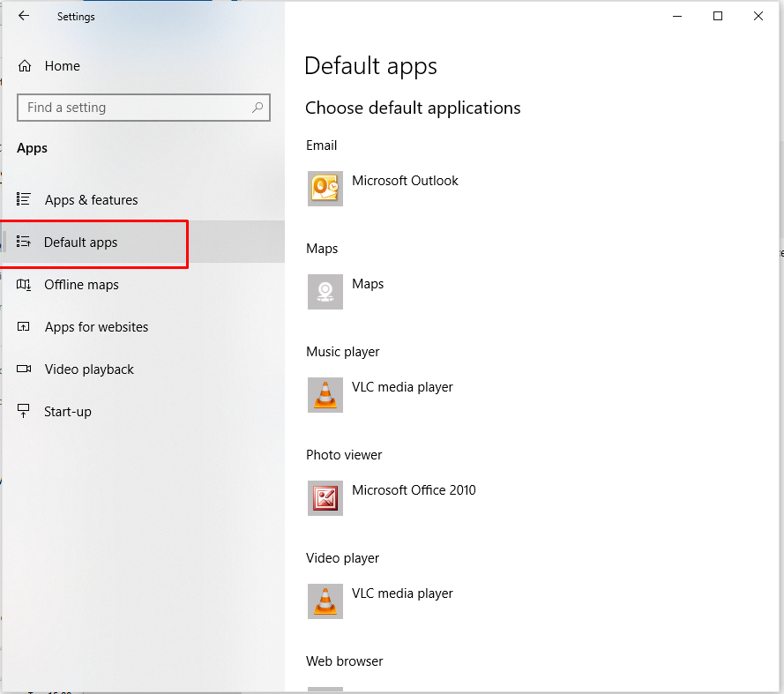Click the Apps for websites icon
The image size is (784, 694).
(24, 326)
